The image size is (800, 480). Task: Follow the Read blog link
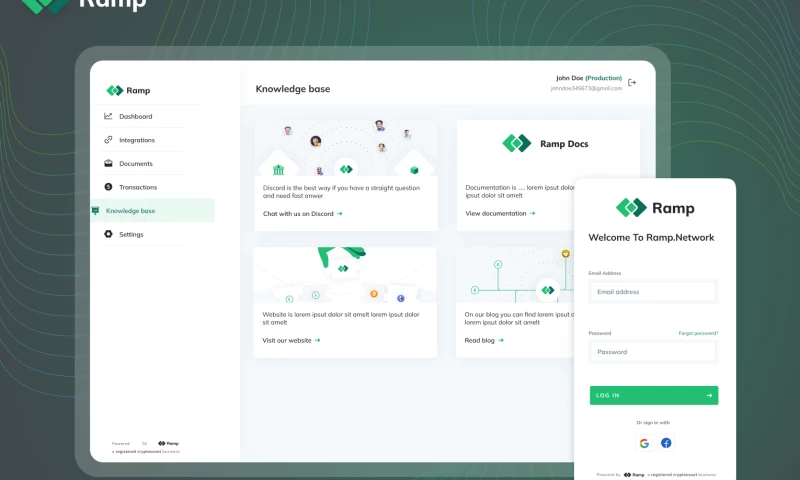point(479,340)
